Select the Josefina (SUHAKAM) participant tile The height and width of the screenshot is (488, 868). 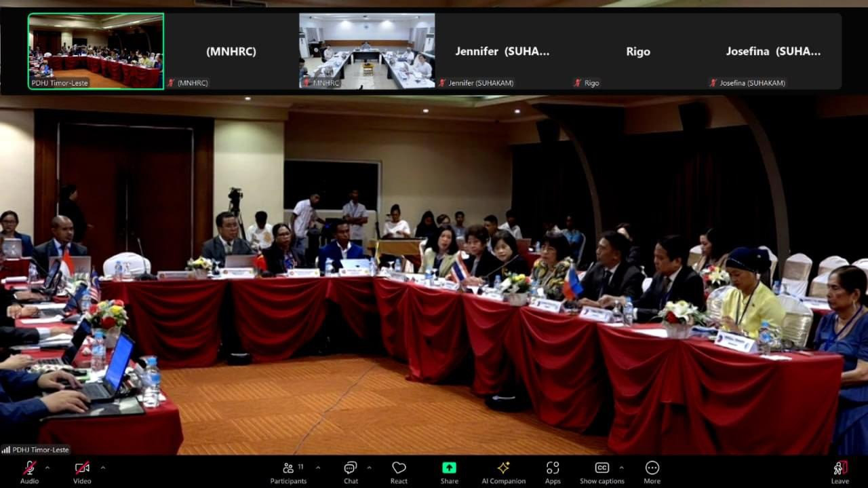[x=774, y=51]
